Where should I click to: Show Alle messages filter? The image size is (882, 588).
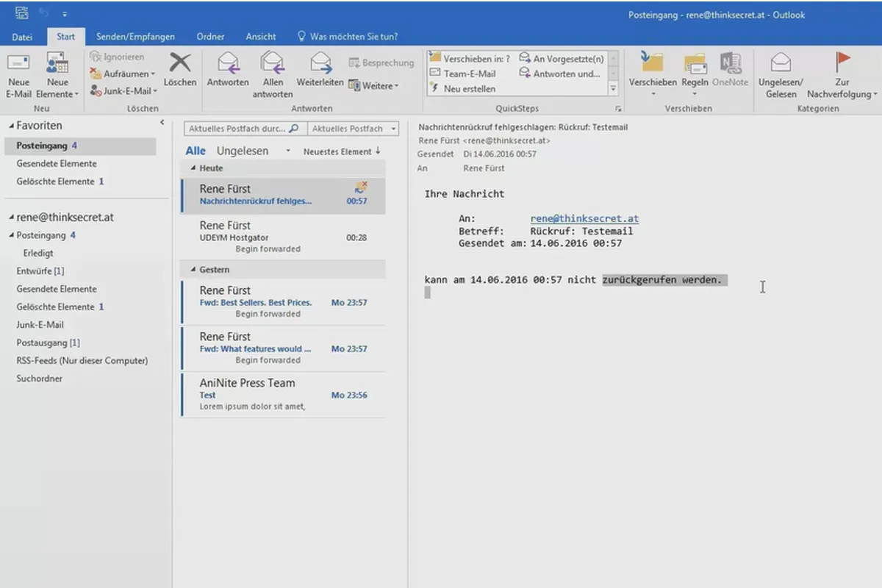tap(196, 151)
